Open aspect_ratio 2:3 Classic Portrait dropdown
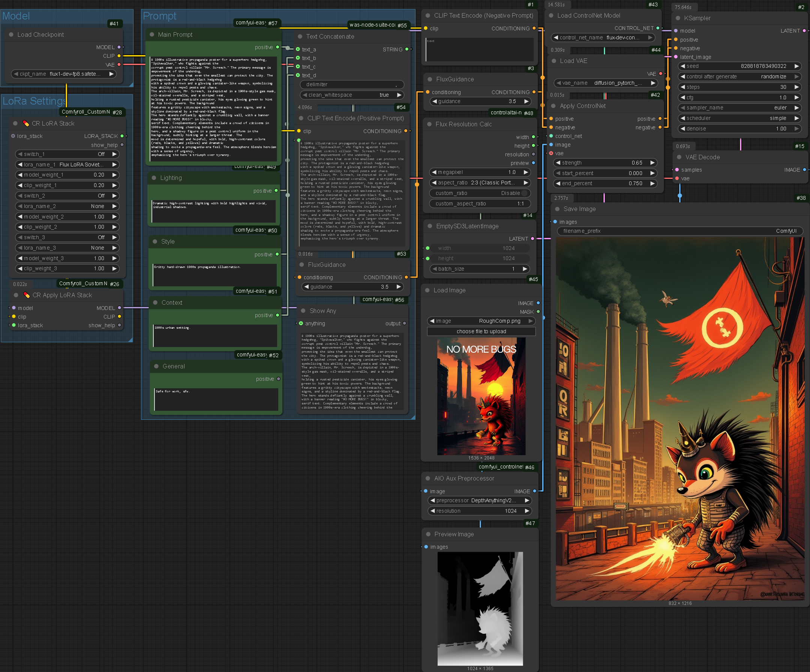Viewport: 810px width, 672px height. pos(480,183)
